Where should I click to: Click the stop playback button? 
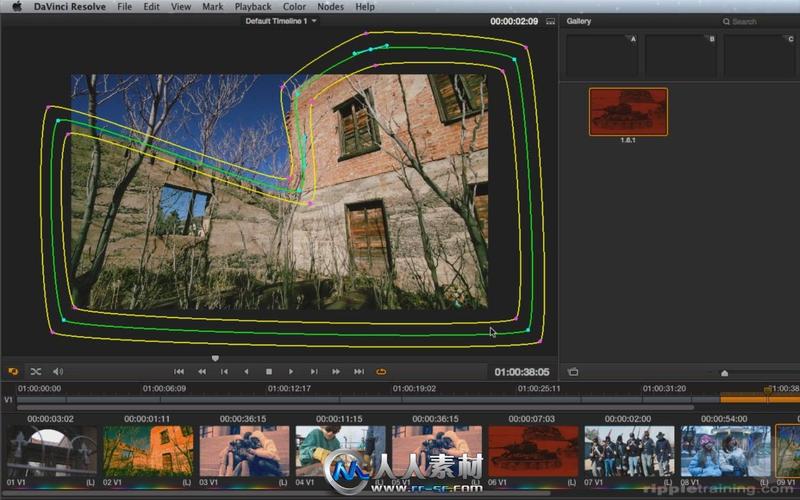point(269,372)
